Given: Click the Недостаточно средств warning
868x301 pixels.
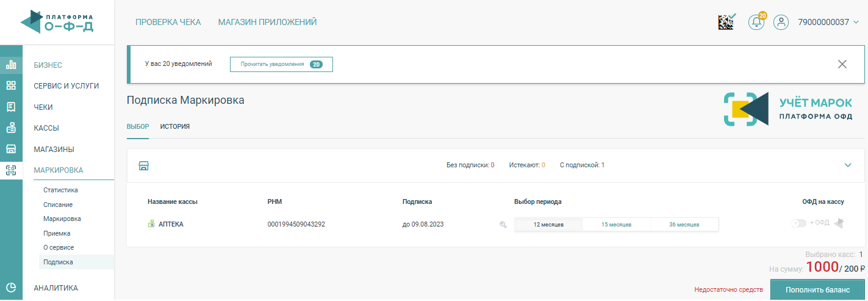Looking at the screenshot, I should [x=729, y=290].
